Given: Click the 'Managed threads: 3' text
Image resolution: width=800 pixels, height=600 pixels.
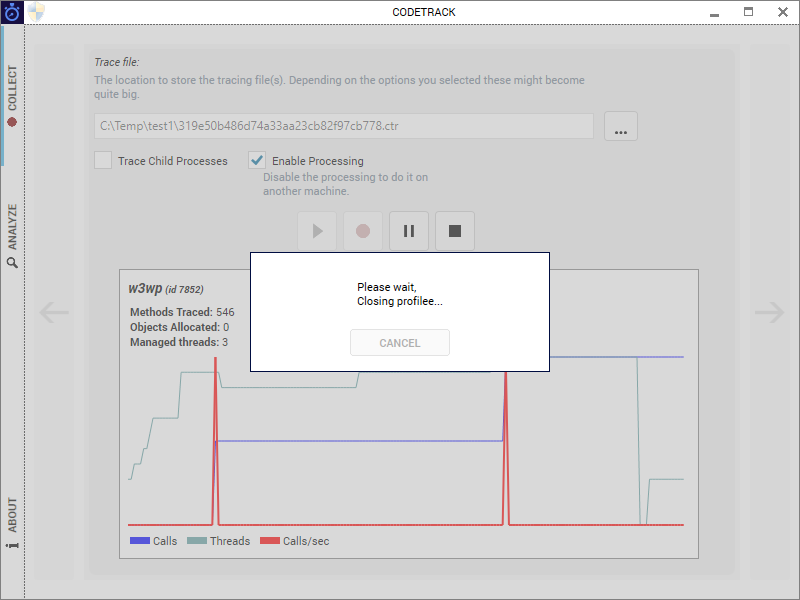Looking at the screenshot, I should (x=179, y=342).
